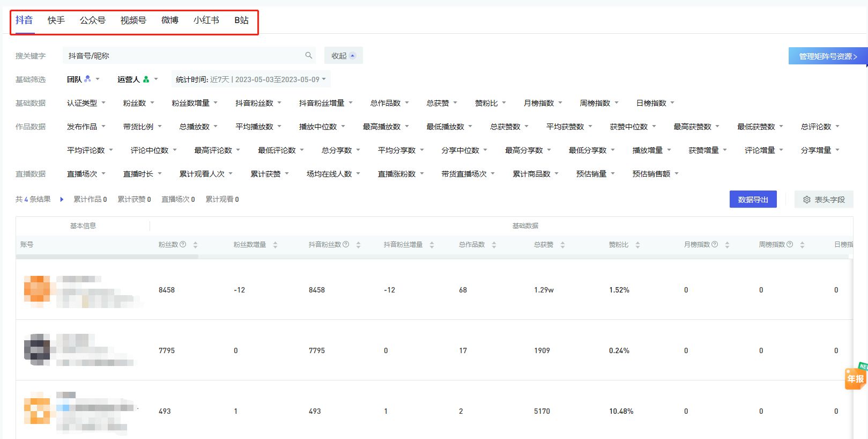Expand the 运营人 filter dropdown

[138, 79]
